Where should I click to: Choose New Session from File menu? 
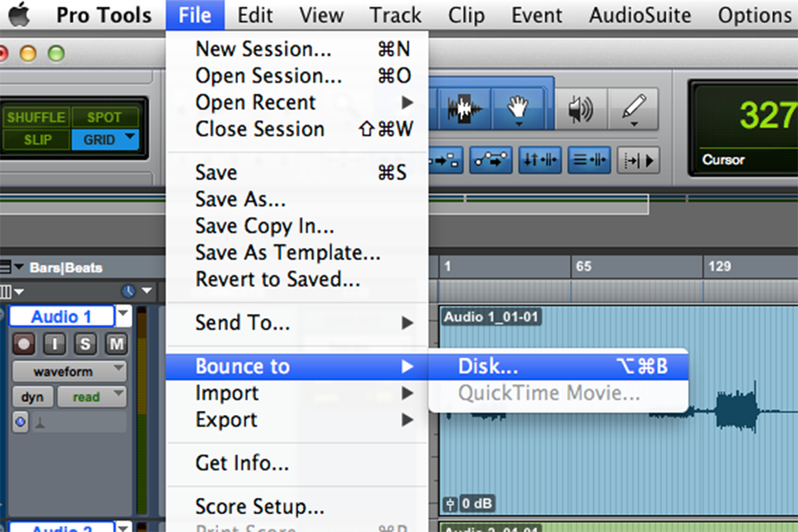pyautogui.click(x=297, y=49)
